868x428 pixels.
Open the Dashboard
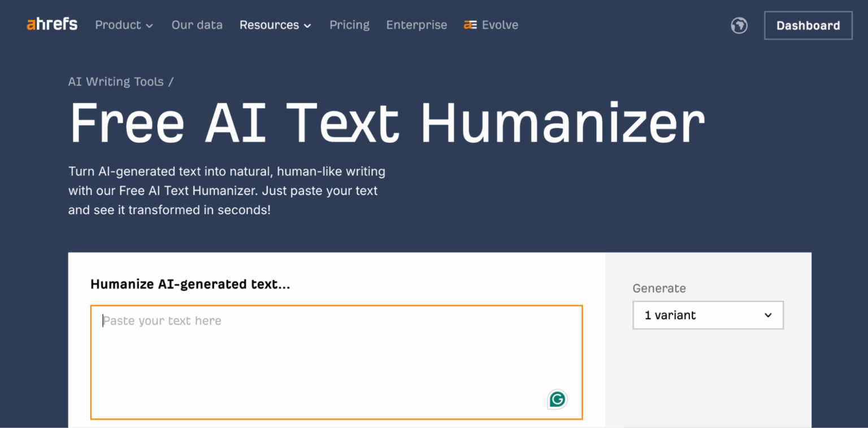point(808,25)
